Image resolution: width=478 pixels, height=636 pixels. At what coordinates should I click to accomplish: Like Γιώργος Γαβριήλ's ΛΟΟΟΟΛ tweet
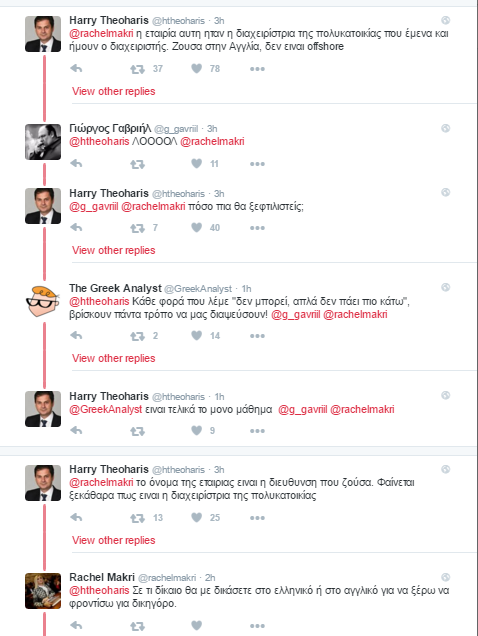[197, 163]
